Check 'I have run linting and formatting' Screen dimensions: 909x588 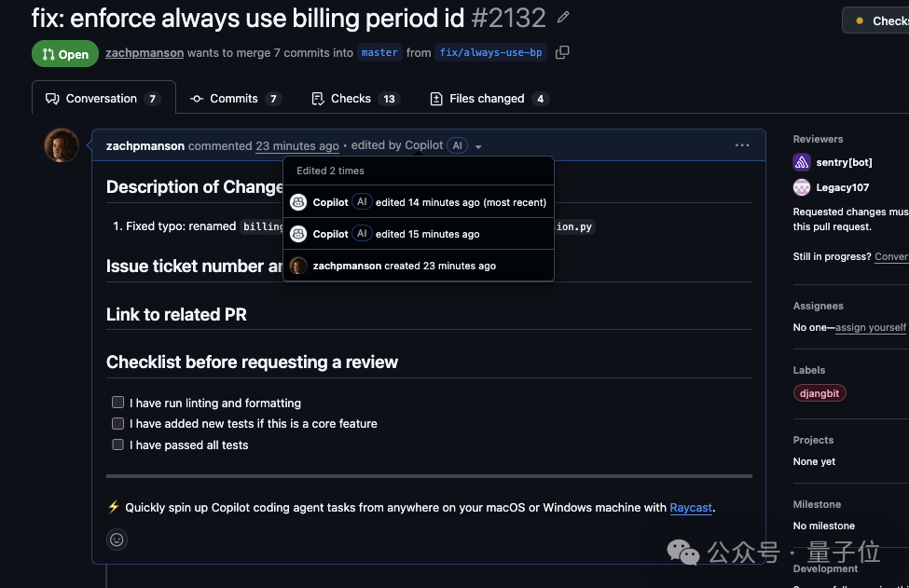(117, 402)
